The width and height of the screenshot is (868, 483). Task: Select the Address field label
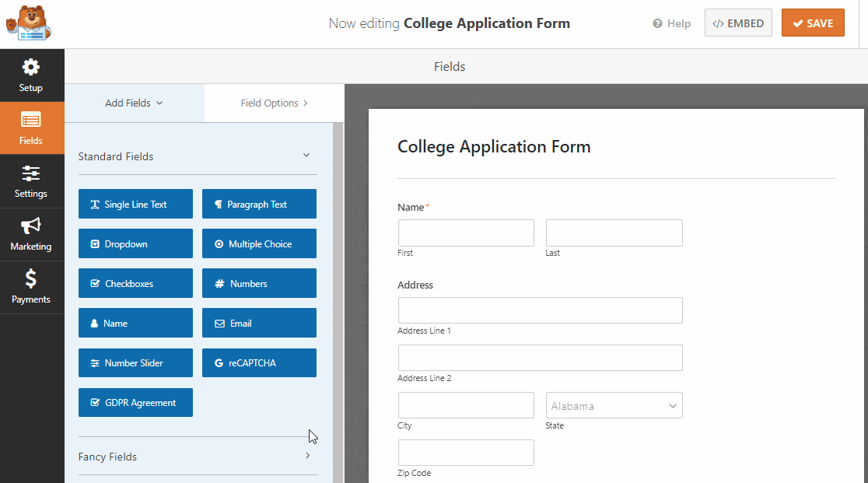coord(415,285)
